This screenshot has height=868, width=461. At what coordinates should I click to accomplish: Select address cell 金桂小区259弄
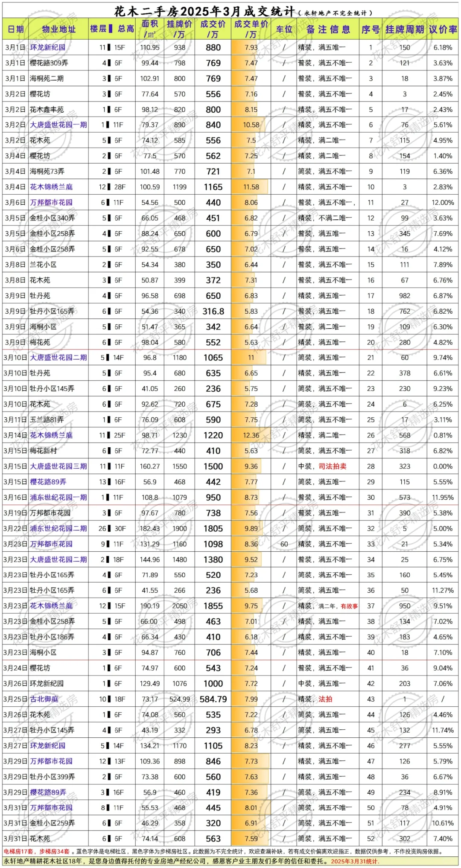tap(52, 823)
